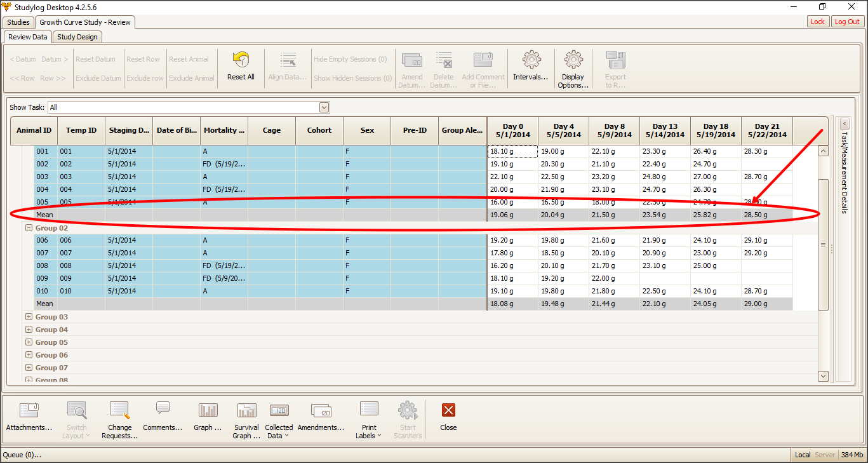Open the Amendments icon
Image resolution: width=868 pixels, height=463 pixels.
321,410
